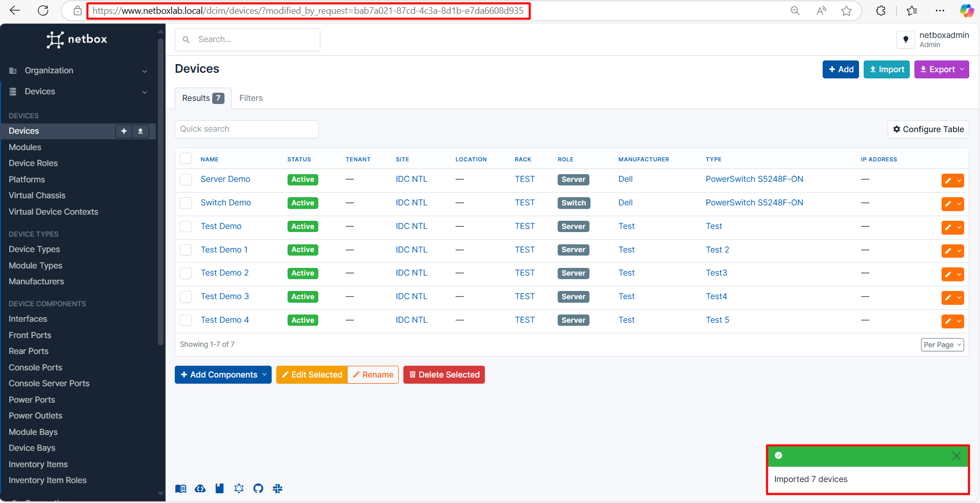Open Interfaces in sidebar
This screenshot has width=980, height=503.
[x=28, y=319]
